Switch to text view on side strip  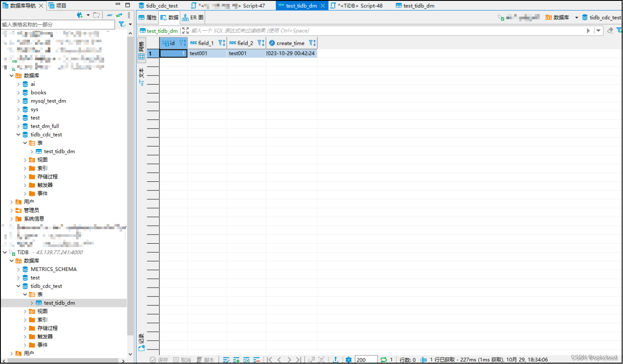pos(141,76)
